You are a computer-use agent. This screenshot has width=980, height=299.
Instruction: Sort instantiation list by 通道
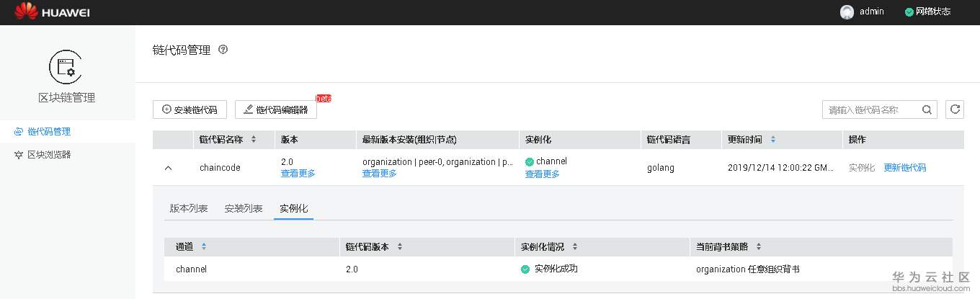point(204,246)
